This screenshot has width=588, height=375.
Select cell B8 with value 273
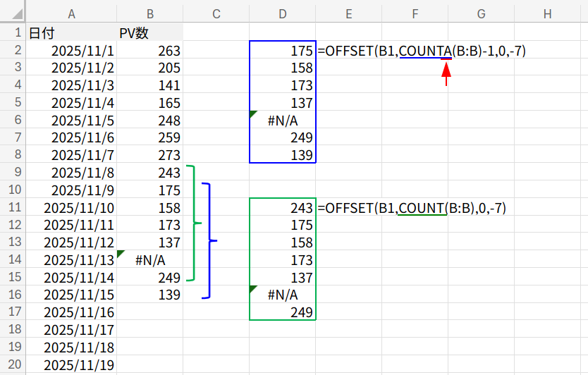(x=150, y=155)
